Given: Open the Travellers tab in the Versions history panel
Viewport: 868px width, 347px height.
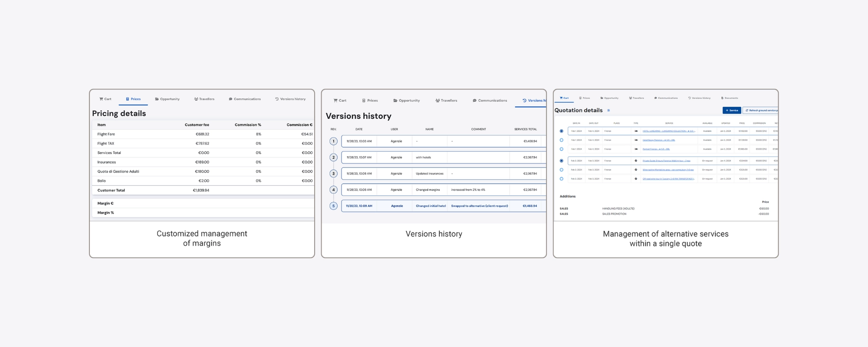Looking at the screenshot, I should tap(446, 101).
